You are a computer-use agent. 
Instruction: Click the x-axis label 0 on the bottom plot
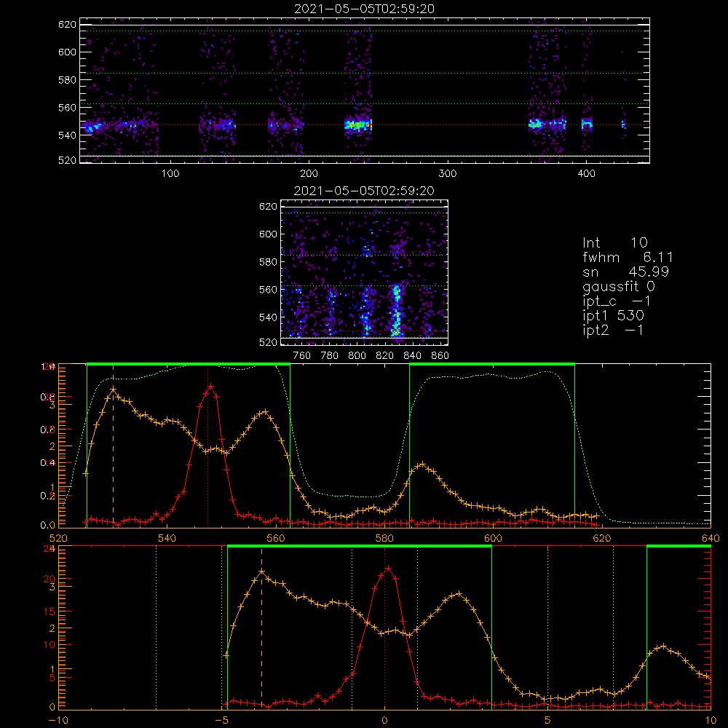tap(384, 721)
